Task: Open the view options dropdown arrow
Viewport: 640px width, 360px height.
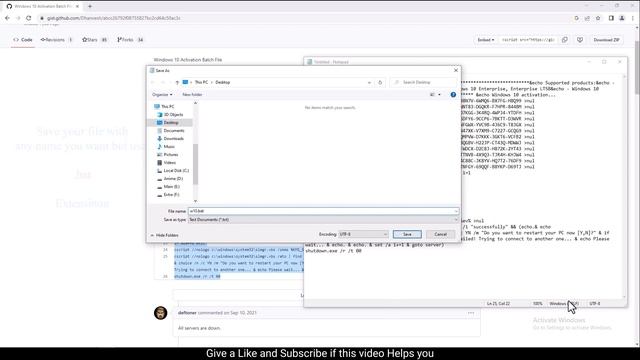Action: (x=439, y=95)
